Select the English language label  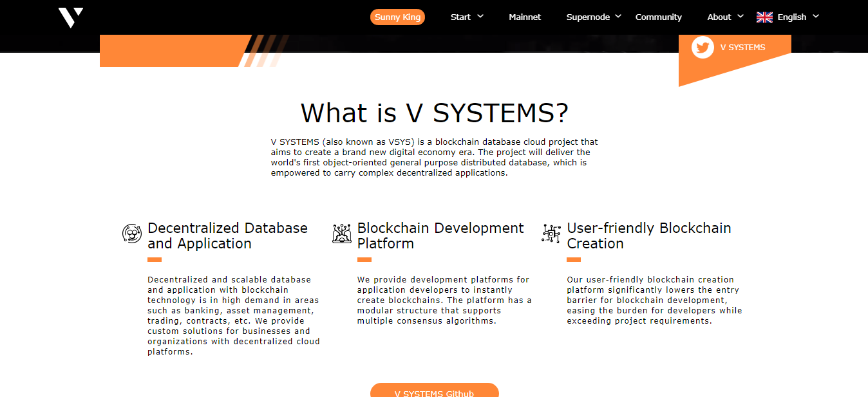point(792,17)
